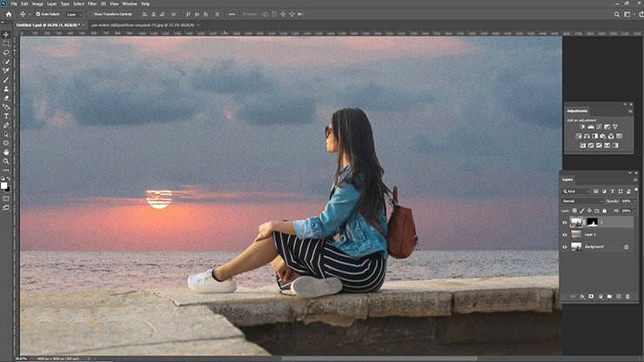Screen dimensions: 644x362
Task: Add a Brightness/Contrast adjustment
Action: click(x=582, y=126)
